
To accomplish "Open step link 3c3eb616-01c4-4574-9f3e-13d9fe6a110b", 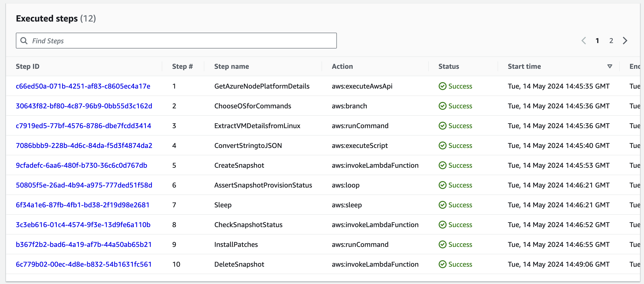I will (83, 225).
